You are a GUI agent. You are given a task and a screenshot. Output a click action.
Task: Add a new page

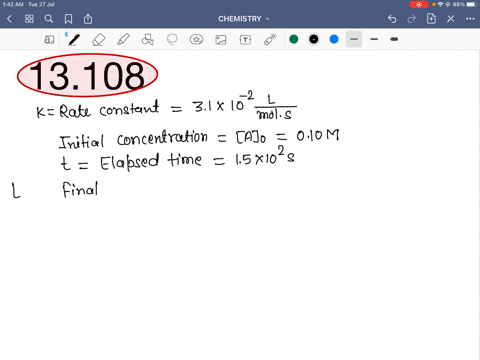click(431, 19)
